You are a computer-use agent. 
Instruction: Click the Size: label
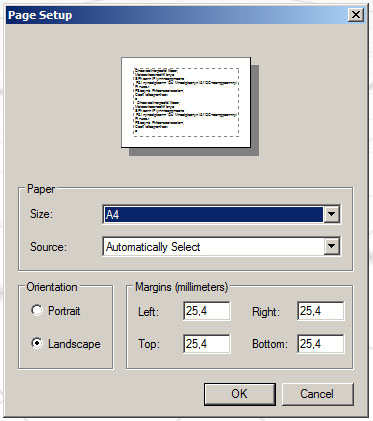[41, 214]
